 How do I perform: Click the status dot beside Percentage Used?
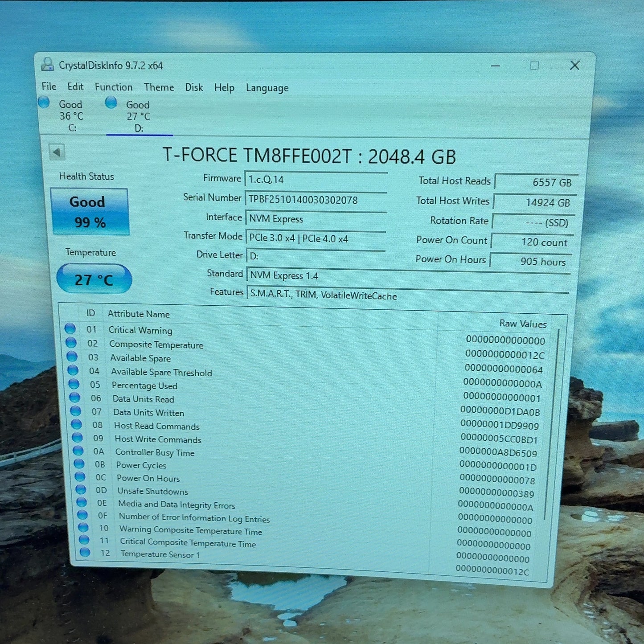tap(74, 384)
